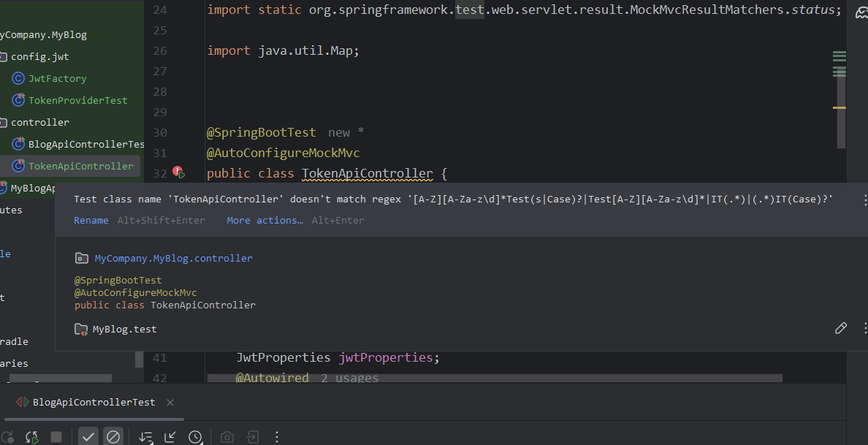The image size is (868, 445).
Task: Click the package icon beside MyCompany.MyBlog.controller
Action: click(81, 258)
